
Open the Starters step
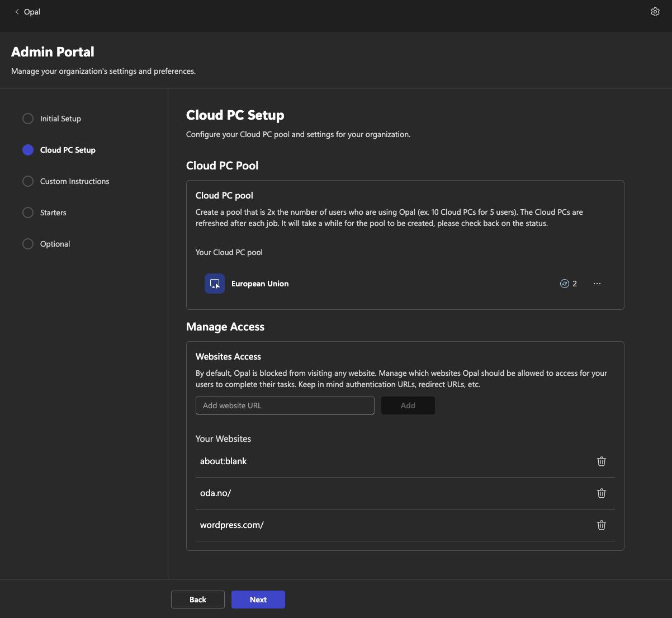pyautogui.click(x=53, y=213)
